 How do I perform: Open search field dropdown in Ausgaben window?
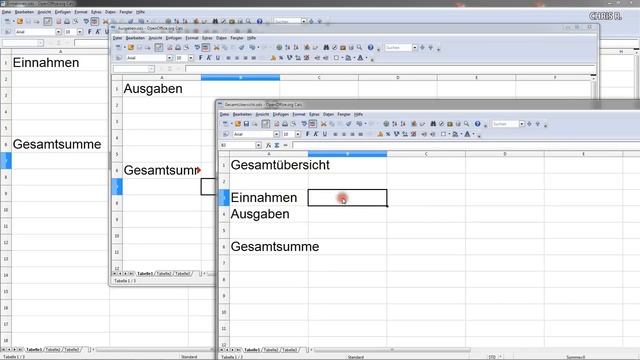[415, 48]
